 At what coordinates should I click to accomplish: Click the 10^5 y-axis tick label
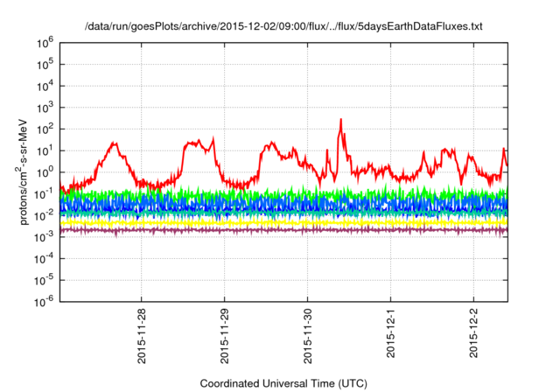tap(45, 65)
